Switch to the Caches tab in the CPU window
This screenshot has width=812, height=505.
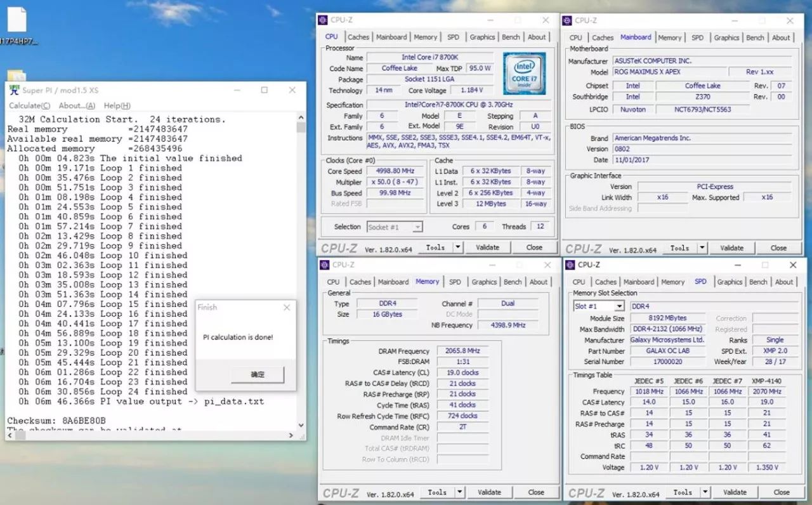pyautogui.click(x=358, y=37)
